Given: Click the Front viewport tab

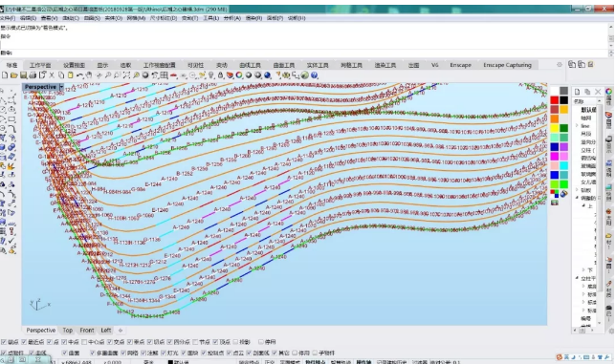Looking at the screenshot, I should 87,331.
